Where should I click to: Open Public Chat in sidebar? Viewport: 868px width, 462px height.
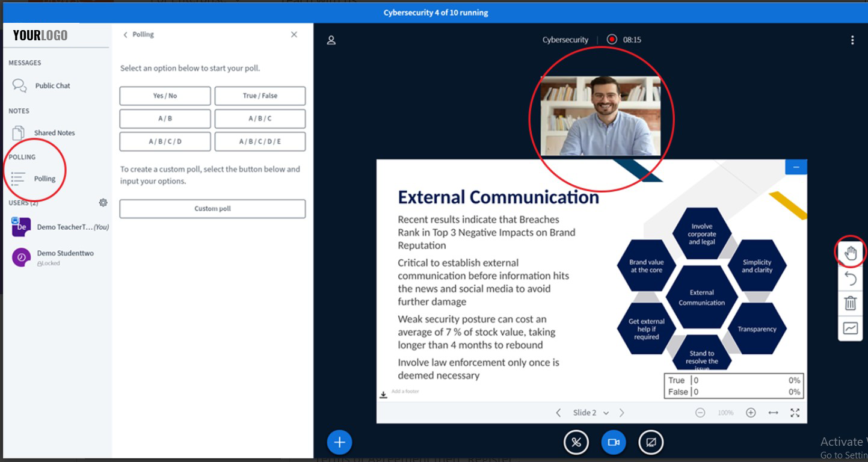52,86
